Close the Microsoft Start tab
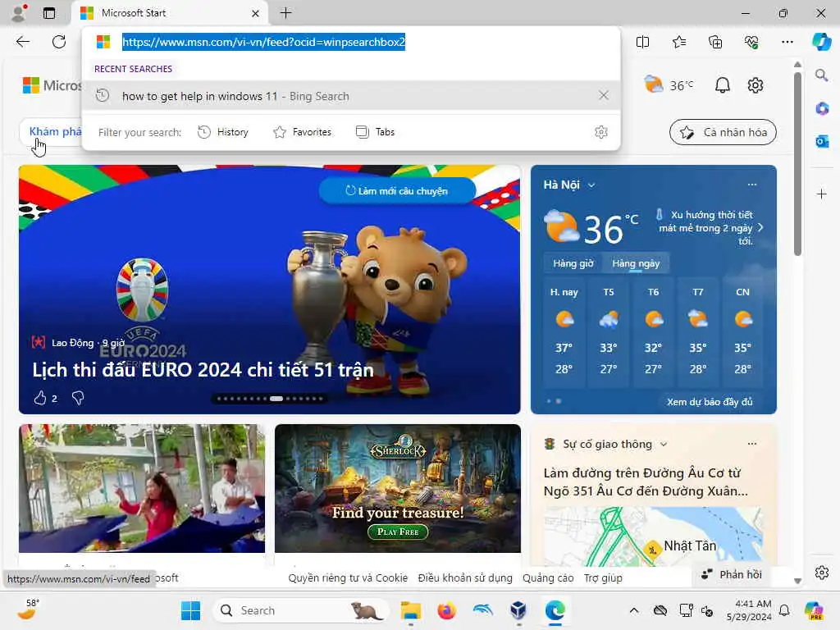Screen dimensions: 840x630 click(x=256, y=13)
